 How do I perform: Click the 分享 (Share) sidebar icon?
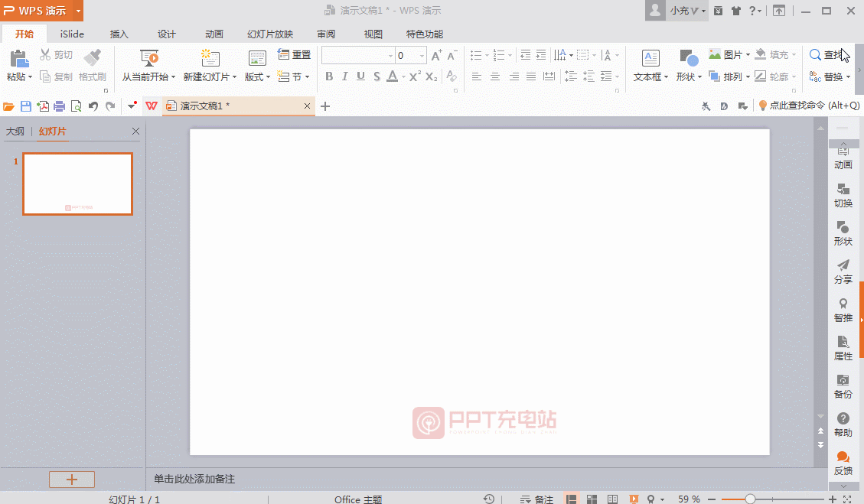click(843, 272)
